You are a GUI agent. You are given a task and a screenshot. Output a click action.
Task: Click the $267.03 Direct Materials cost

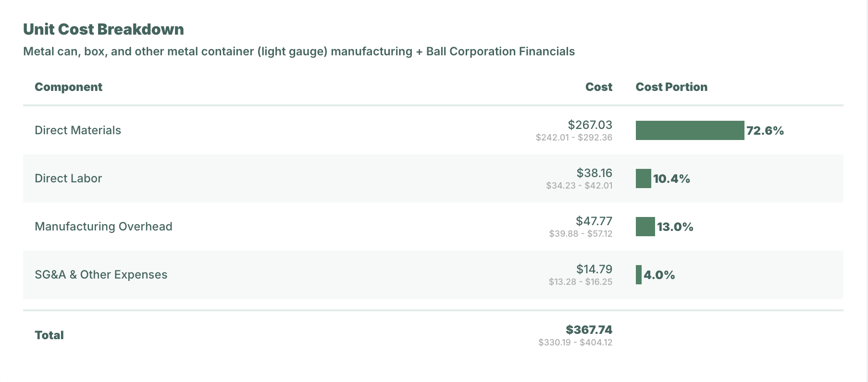(590, 125)
